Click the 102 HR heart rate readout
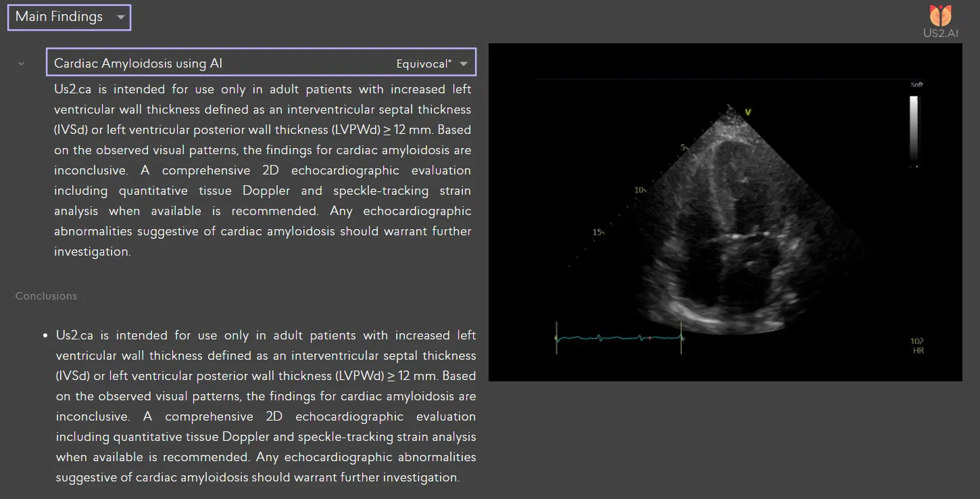 (x=917, y=346)
